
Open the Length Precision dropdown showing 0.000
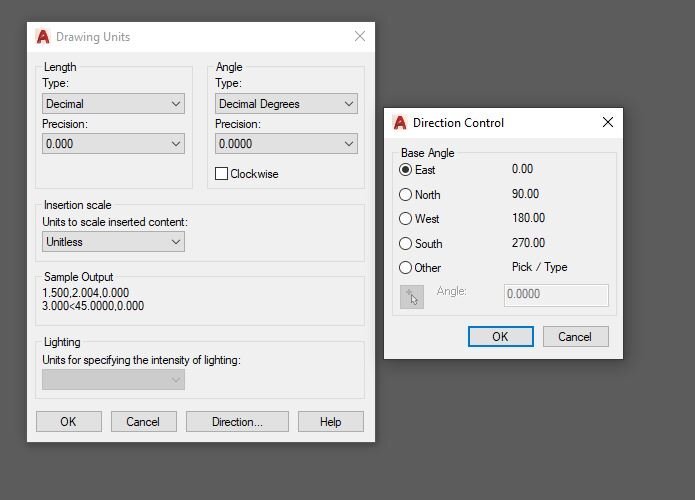coord(113,144)
